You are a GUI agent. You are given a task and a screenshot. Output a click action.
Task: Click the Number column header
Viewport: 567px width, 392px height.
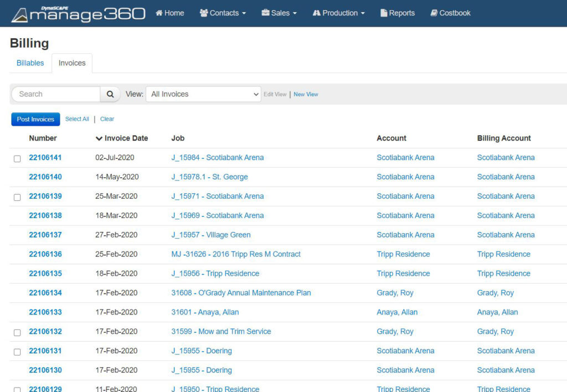coord(43,138)
